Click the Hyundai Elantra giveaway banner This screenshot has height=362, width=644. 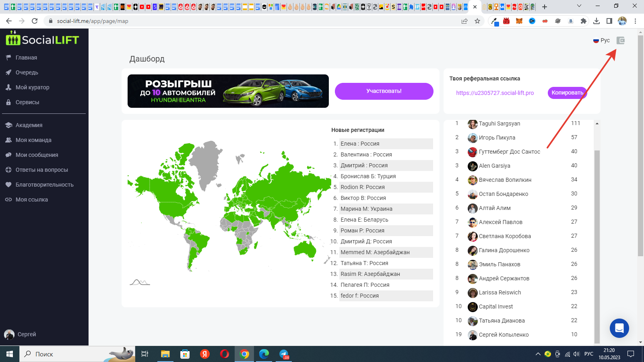click(228, 91)
